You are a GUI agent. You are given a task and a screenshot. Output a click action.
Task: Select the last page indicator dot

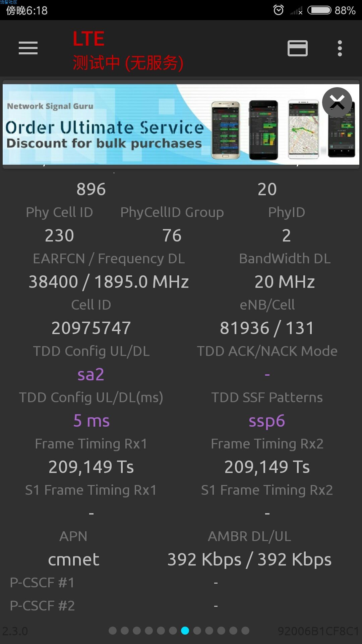click(x=245, y=631)
